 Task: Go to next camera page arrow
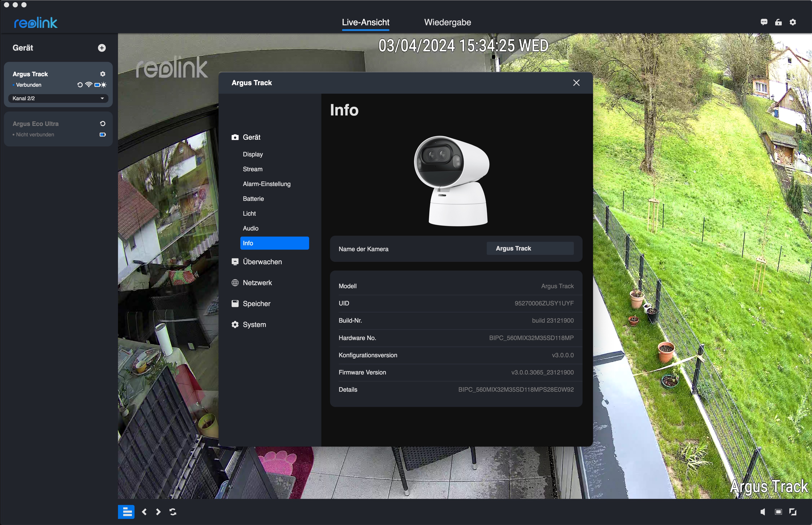(x=158, y=512)
